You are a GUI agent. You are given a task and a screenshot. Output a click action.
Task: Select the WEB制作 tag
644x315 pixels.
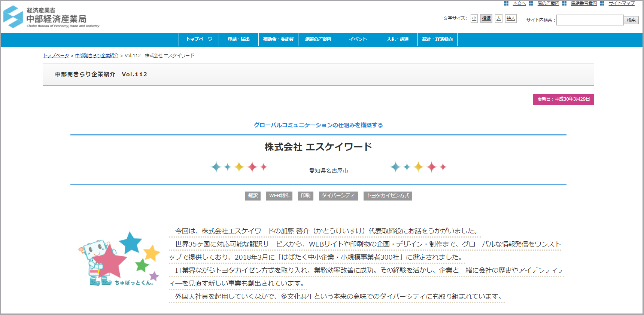279,196
